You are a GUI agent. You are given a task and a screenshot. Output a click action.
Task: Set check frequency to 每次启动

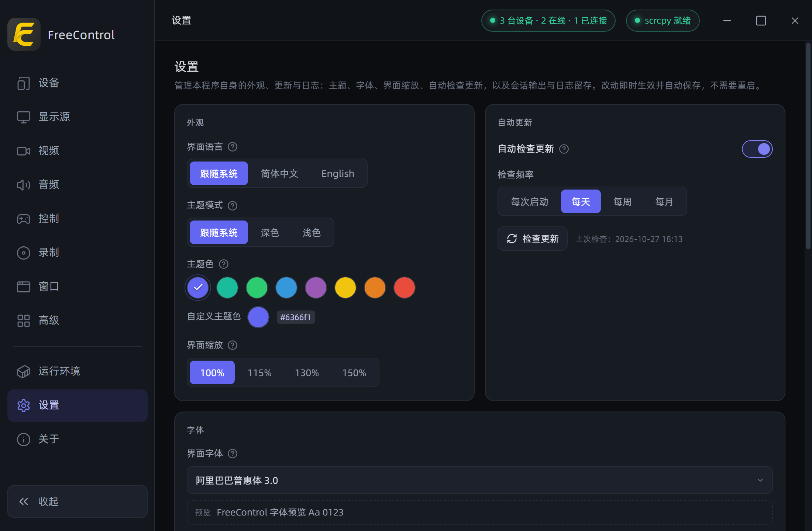tap(530, 202)
